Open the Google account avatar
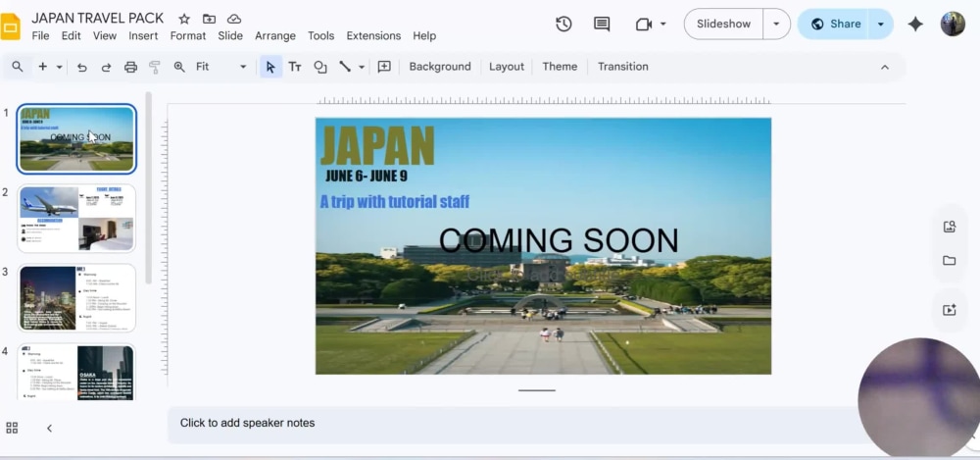The height and width of the screenshot is (460, 980). pyautogui.click(x=953, y=24)
